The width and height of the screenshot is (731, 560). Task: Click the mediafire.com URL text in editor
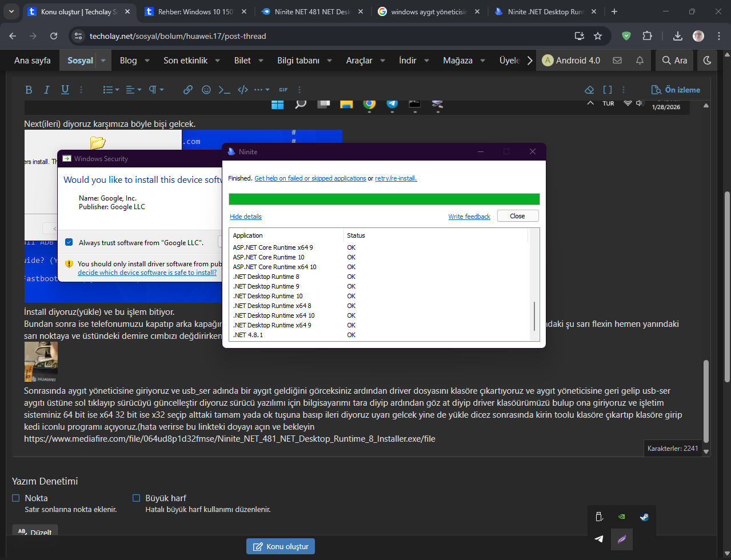click(x=229, y=439)
